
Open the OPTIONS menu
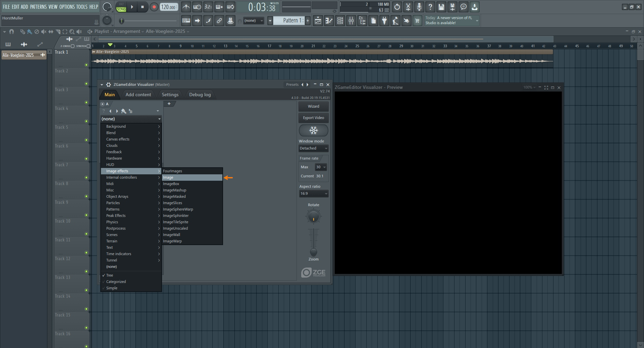click(67, 7)
